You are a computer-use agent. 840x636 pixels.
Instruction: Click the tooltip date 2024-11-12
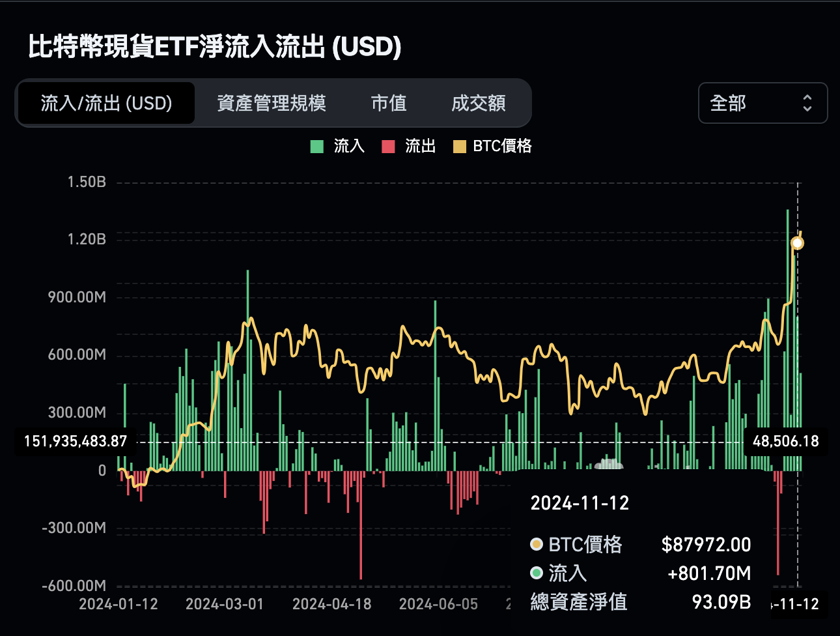point(580,503)
